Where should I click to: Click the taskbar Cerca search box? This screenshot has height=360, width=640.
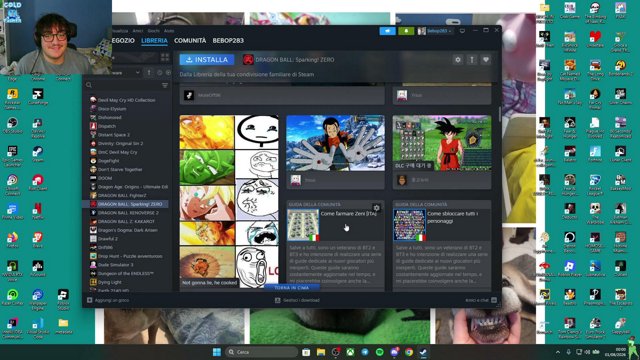click(x=261, y=352)
